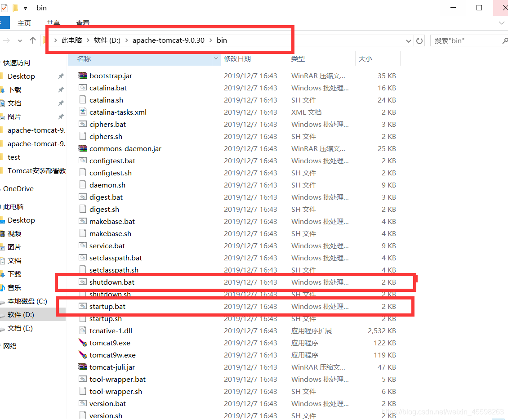Select OneDrive in the navigation pane
The width and height of the screenshot is (508, 420).
18,188
